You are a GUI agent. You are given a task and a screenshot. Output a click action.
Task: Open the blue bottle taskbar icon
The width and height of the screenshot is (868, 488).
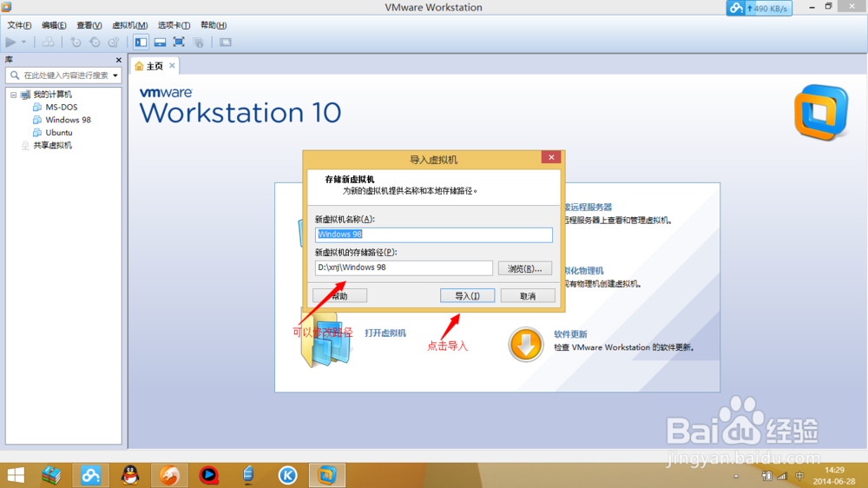tap(248, 475)
